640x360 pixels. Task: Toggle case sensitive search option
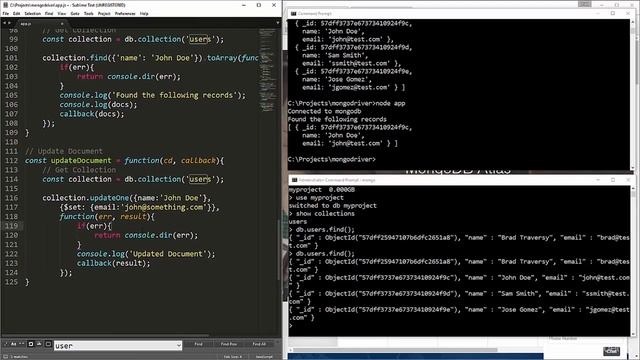coord(13,344)
